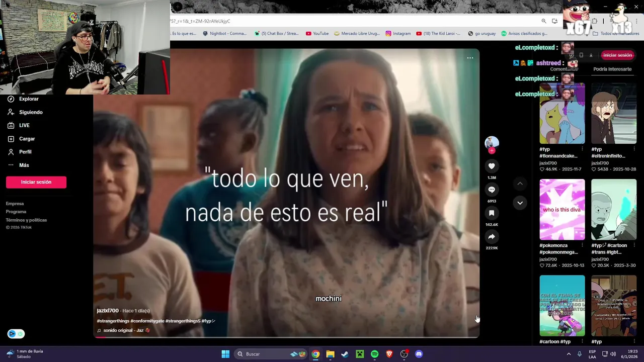Open the Nightbot bookmark
This screenshot has width=644, height=362.
pyautogui.click(x=224, y=34)
